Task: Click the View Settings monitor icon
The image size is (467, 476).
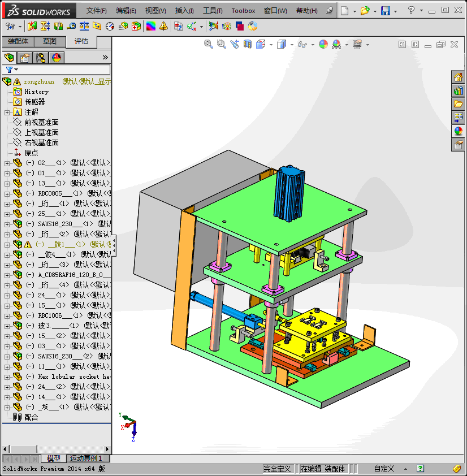Action: pyautogui.click(x=357, y=44)
